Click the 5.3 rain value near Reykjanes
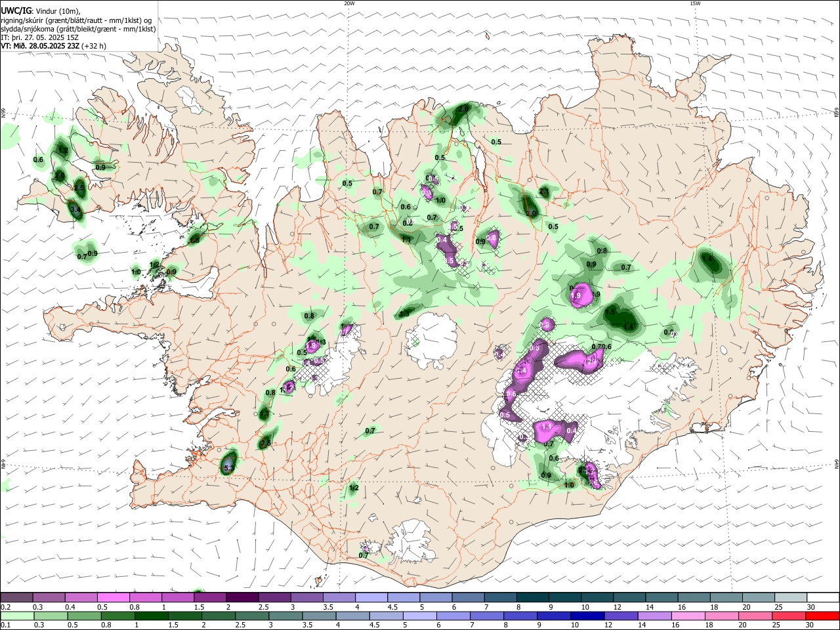Image resolution: width=840 pixels, height=630 pixels. 228,468
